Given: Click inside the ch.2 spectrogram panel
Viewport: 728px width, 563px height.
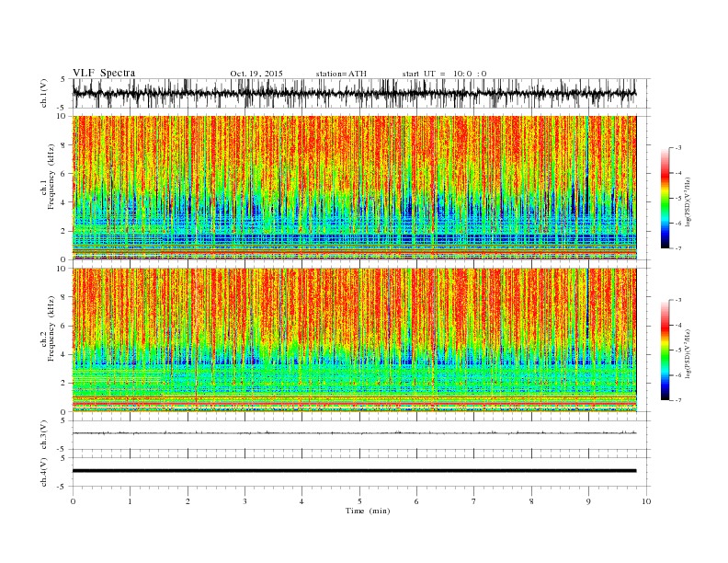Looking at the screenshot, I should click(355, 340).
